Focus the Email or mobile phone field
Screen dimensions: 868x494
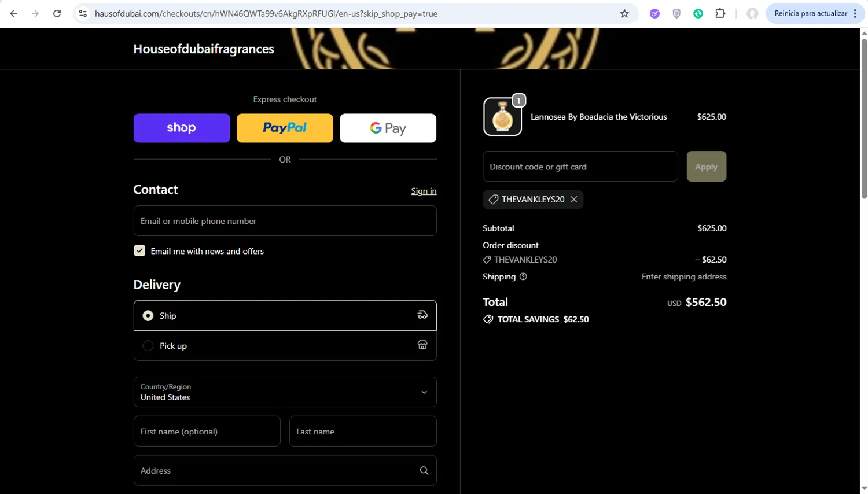pos(285,220)
